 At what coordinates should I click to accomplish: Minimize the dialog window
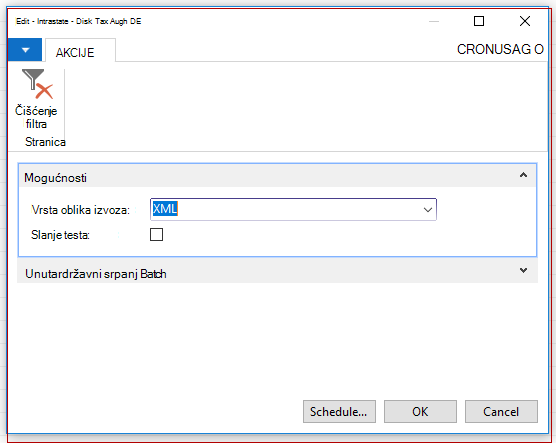coord(434,21)
